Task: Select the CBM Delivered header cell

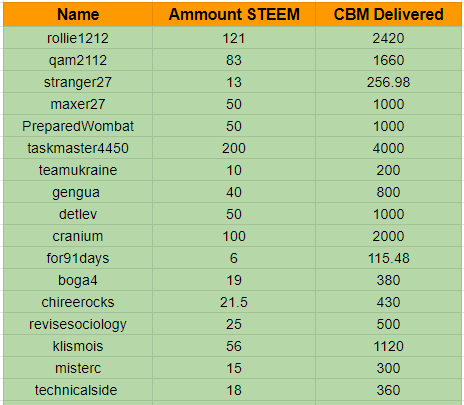Action: (388, 15)
